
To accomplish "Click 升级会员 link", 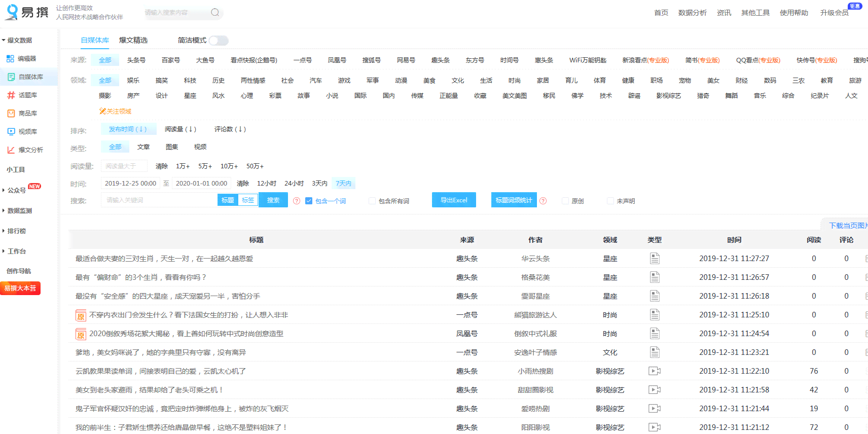I will (834, 13).
